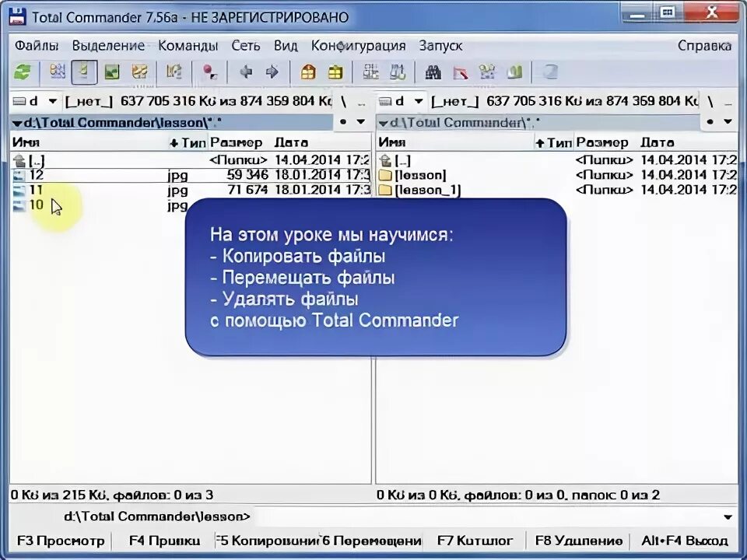747x560 pixels.
Task: Go back with the left arrow icon
Action: point(246,72)
